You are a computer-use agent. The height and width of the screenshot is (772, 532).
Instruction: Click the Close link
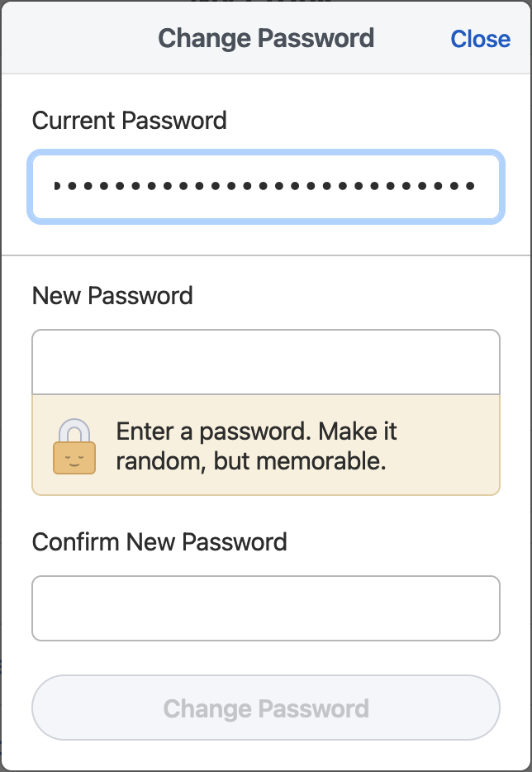click(x=480, y=38)
